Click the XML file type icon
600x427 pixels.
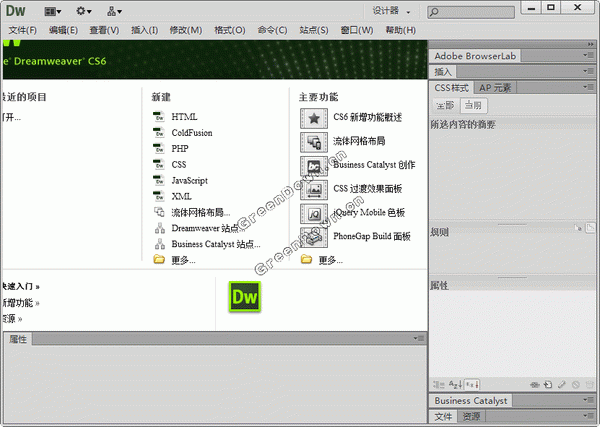(159, 196)
